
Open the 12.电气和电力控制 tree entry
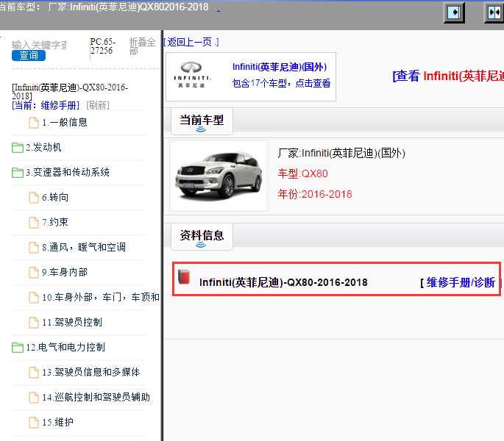65,347
